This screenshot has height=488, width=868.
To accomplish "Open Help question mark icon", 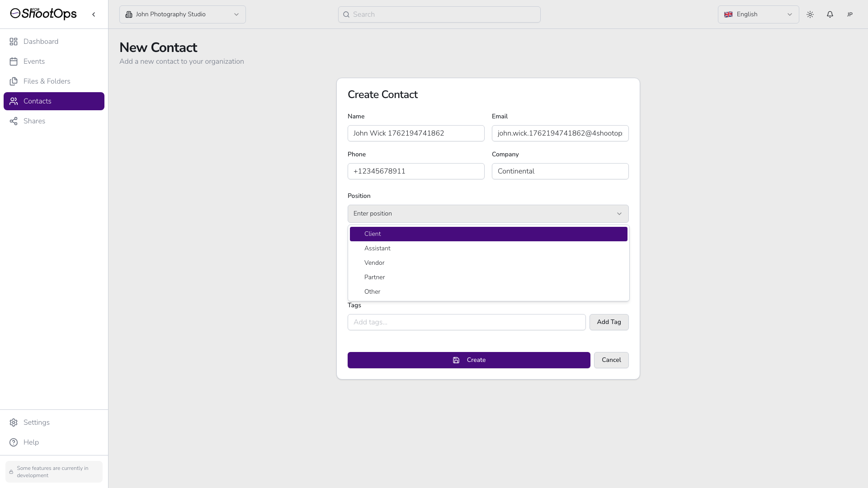I will tap(14, 442).
